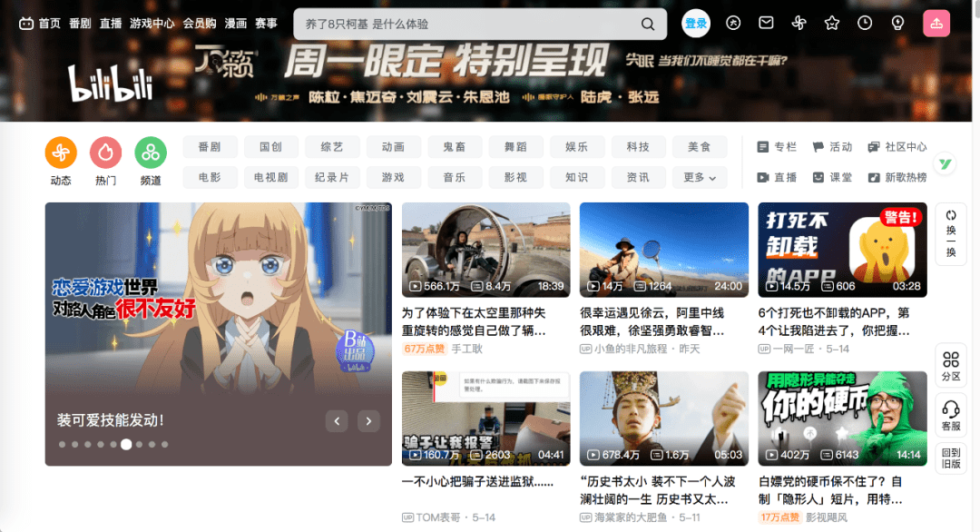Open 会员购 in top navigation
Image resolution: width=980 pixels, height=532 pixels.
tap(200, 24)
